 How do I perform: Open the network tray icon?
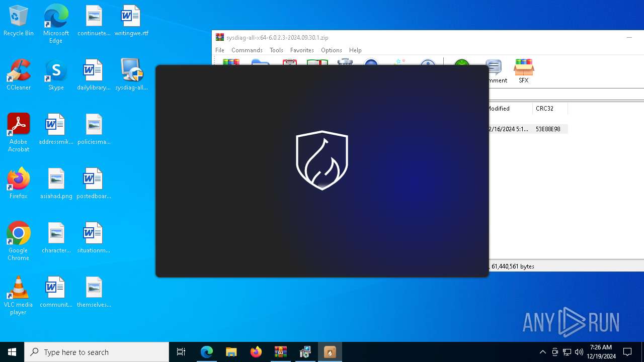click(567, 352)
